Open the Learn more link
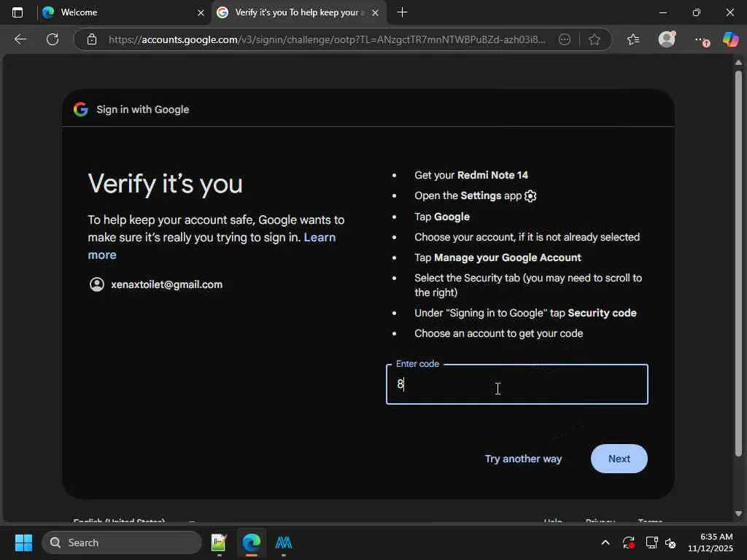This screenshot has height=560, width=747. [212, 246]
